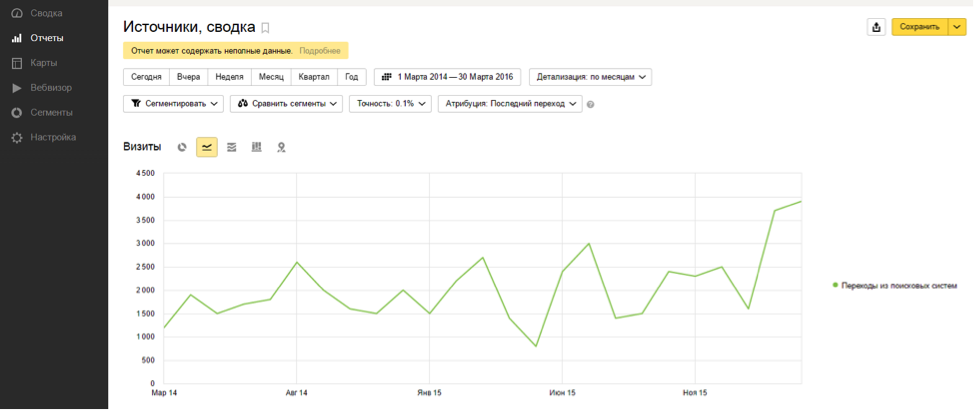Switch to the pie chart view
Screen dimensions: 974x410
(182, 147)
